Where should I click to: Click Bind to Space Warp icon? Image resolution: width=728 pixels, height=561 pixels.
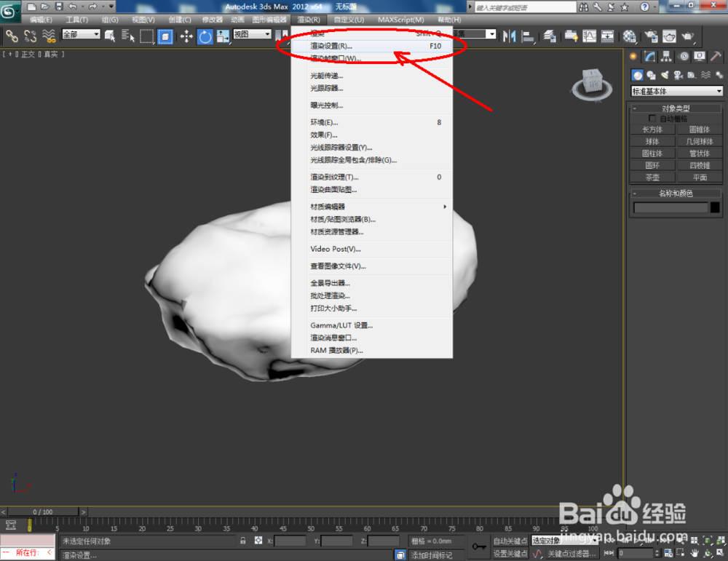49,36
